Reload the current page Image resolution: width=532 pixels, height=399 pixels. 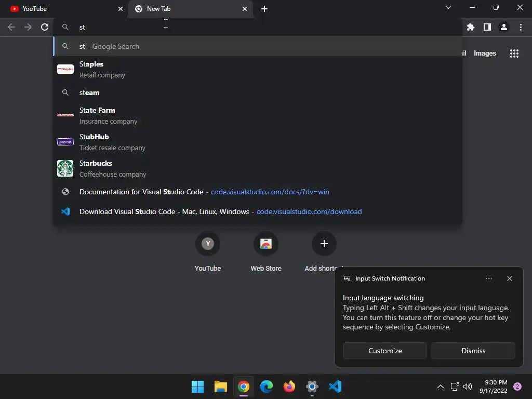pyautogui.click(x=45, y=27)
